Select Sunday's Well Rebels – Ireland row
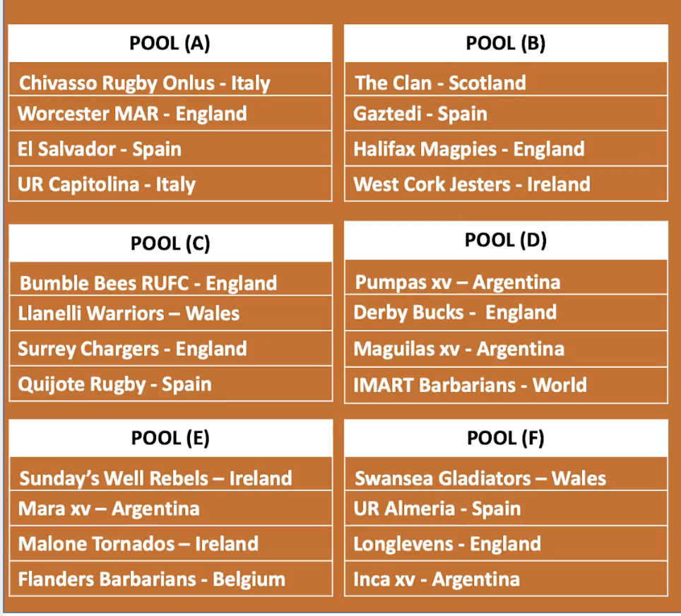The height and width of the screenshot is (616, 681). [x=170, y=474]
